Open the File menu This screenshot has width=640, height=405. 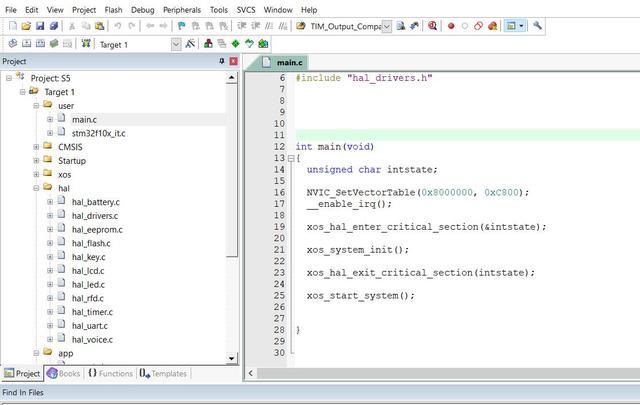11,9
